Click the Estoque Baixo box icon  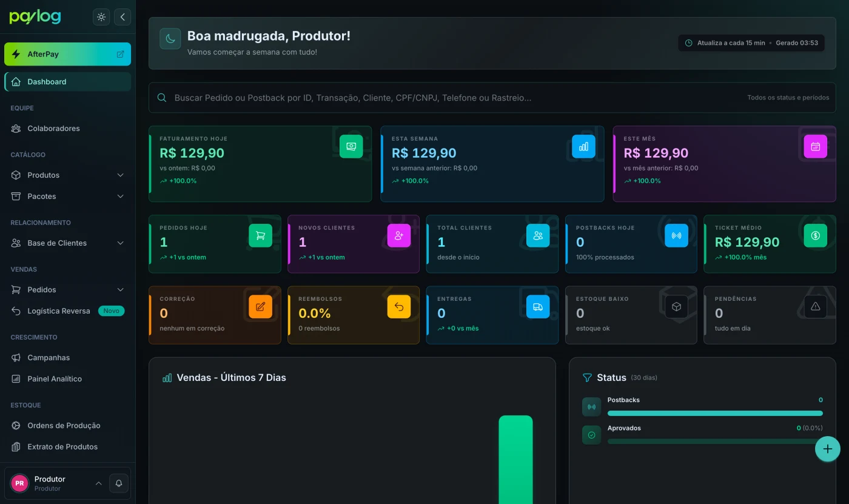coord(677,307)
